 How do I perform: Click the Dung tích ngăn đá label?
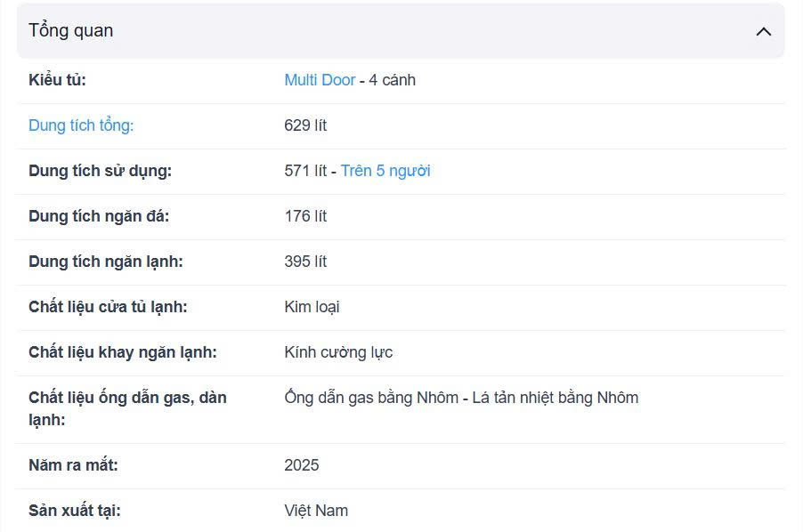coord(99,216)
